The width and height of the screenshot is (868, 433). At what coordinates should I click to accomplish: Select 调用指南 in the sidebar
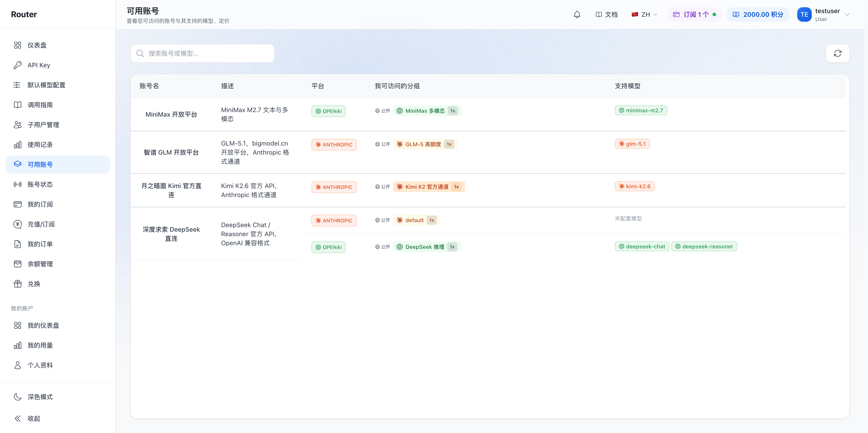[x=58, y=105]
